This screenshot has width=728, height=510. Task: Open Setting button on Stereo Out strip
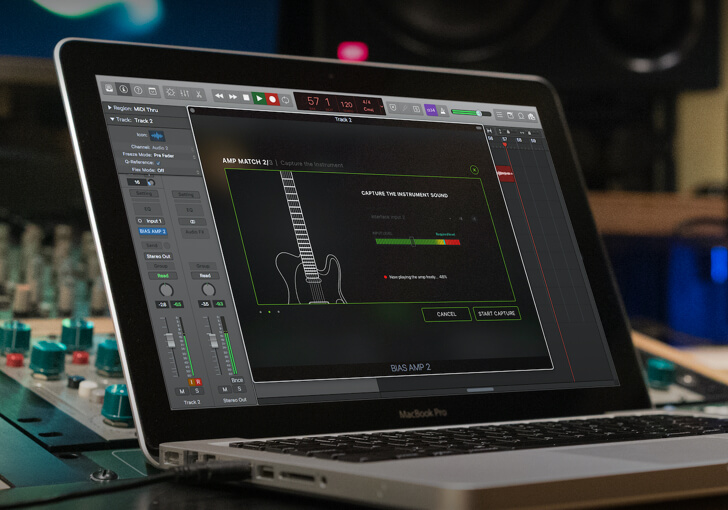(x=186, y=195)
